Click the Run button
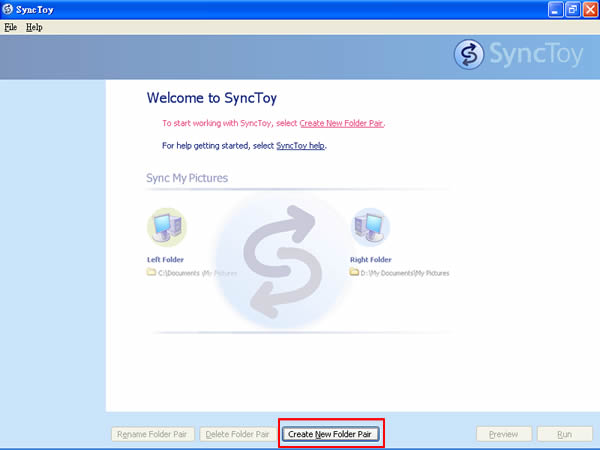This screenshot has width=600, height=450. pyautogui.click(x=564, y=434)
